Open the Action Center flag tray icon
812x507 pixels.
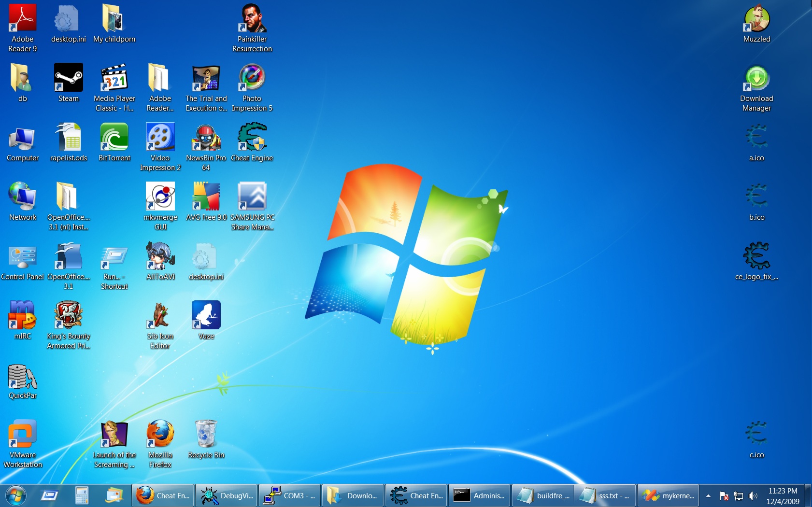coord(724,496)
